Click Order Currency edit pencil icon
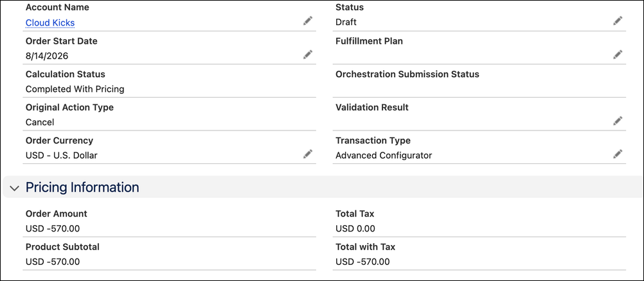 tap(308, 154)
